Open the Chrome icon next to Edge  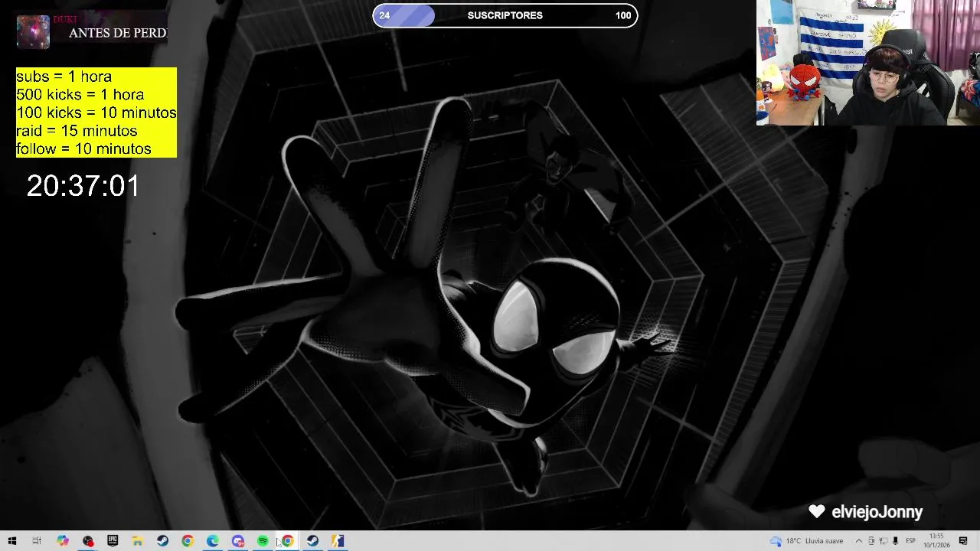pos(188,541)
